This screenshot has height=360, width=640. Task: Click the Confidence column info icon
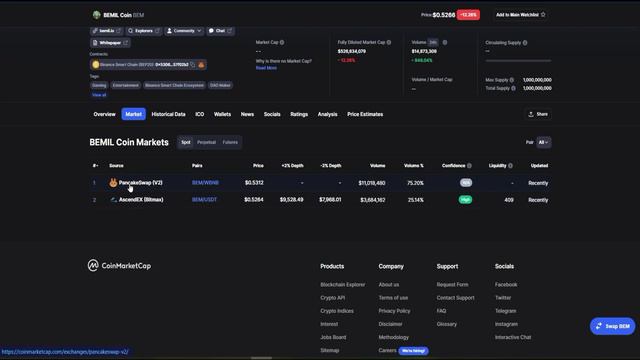point(469,166)
